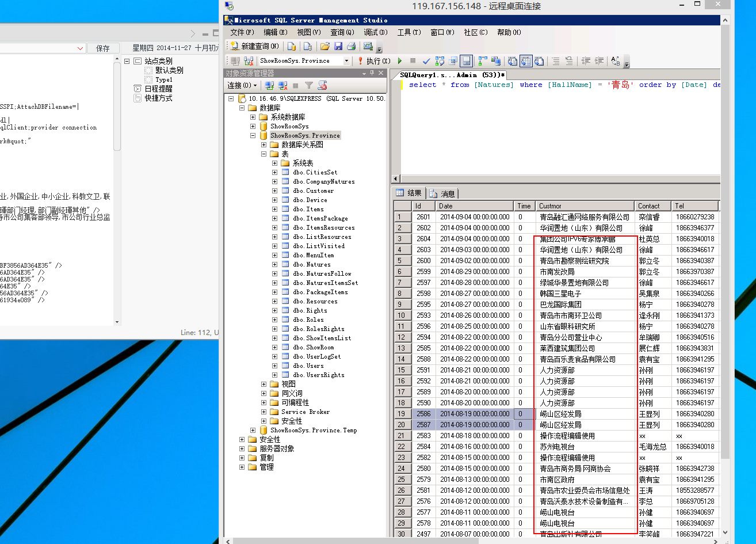Image resolution: width=756 pixels, height=544 pixels.
Task: Select 日程提醒 in left window tree
Action: tap(158, 89)
